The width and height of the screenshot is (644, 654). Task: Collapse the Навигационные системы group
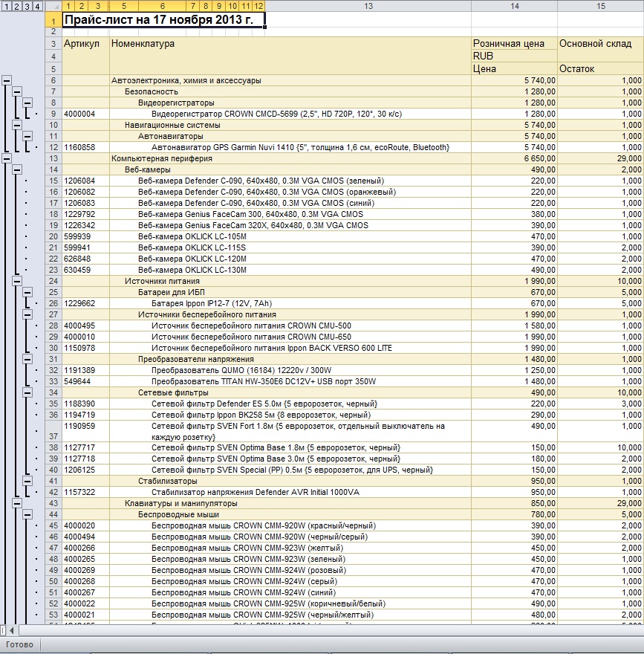coord(17,125)
